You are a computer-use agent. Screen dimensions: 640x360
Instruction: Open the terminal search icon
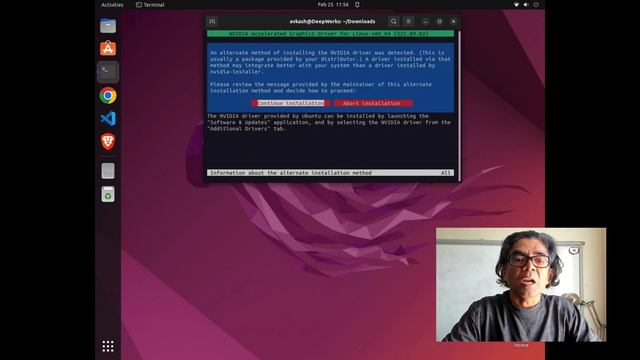(393, 21)
